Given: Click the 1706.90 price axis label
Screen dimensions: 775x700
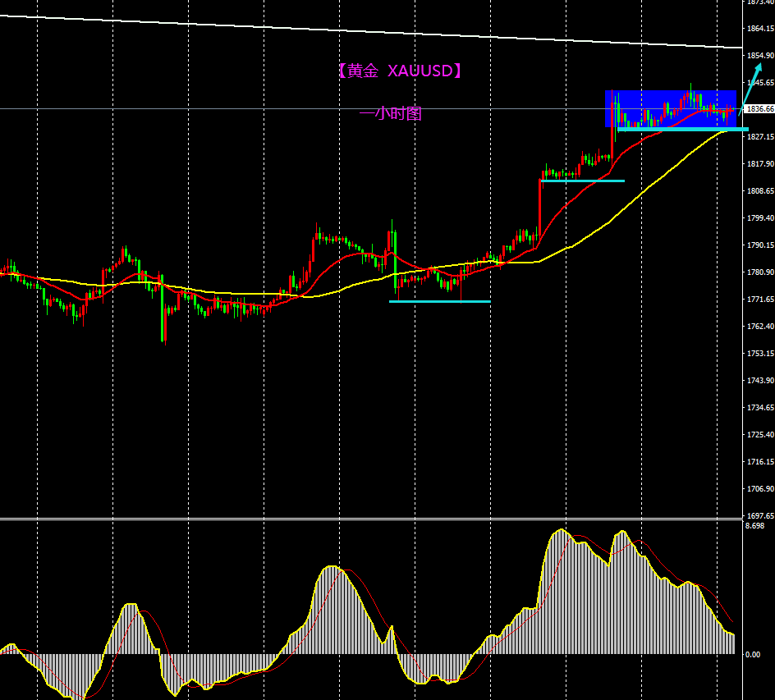Looking at the screenshot, I should (x=759, y=489).
